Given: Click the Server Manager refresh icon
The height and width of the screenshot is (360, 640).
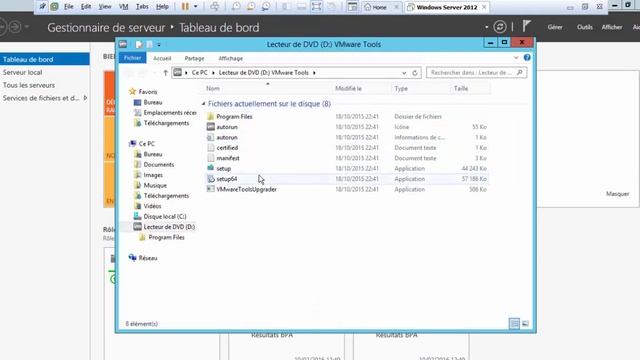Looking at the screenshot, I should 500,27.
